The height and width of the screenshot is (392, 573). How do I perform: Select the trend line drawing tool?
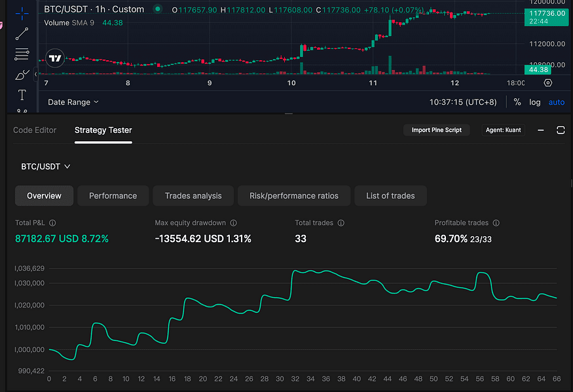tap(22, 33)
